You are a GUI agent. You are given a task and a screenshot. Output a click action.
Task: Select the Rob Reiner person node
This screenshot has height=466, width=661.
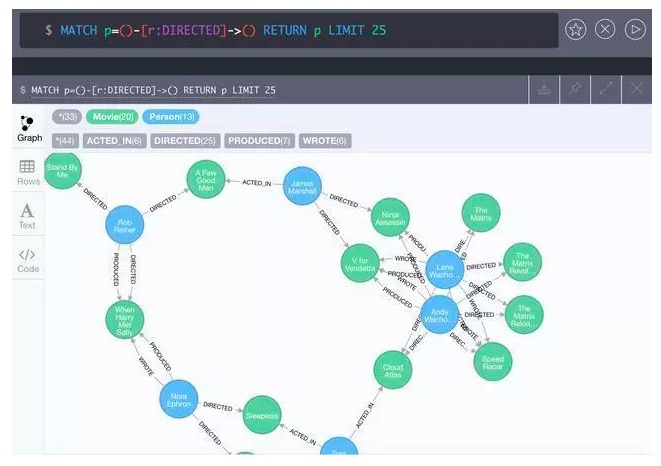click(x=125, y=225)
